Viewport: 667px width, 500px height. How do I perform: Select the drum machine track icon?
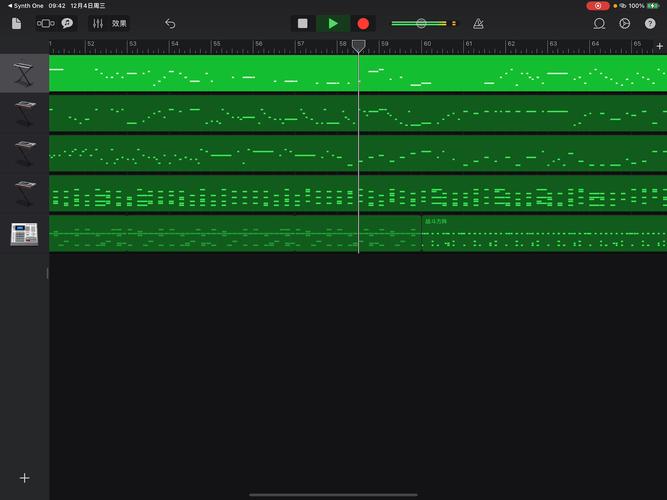point(24,233)
